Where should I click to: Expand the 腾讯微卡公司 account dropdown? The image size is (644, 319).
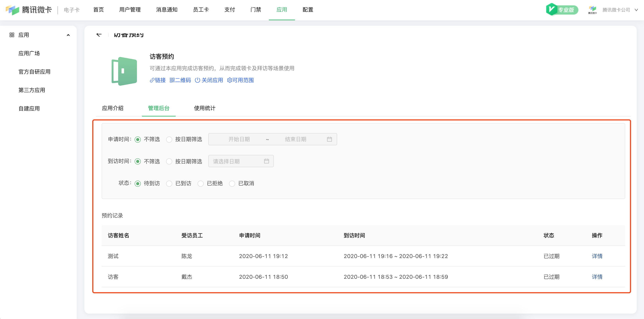pos(636,10)
